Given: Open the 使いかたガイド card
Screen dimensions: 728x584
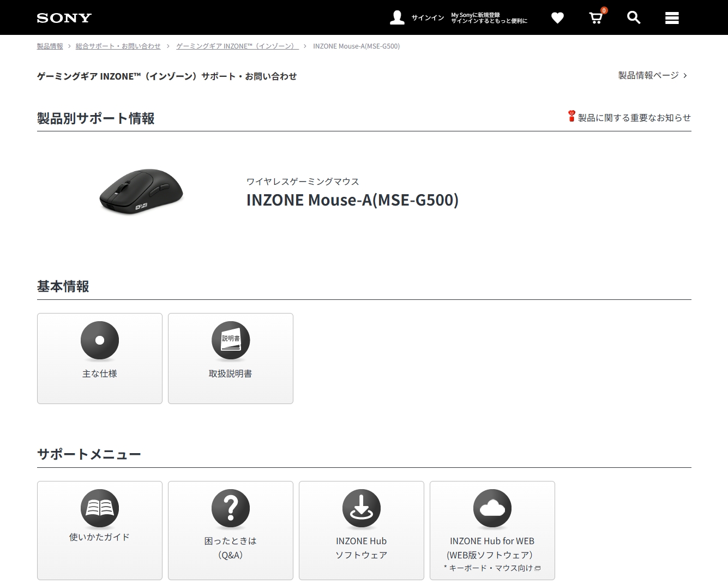Looking at the screenshot, I should tap(100, 530).
